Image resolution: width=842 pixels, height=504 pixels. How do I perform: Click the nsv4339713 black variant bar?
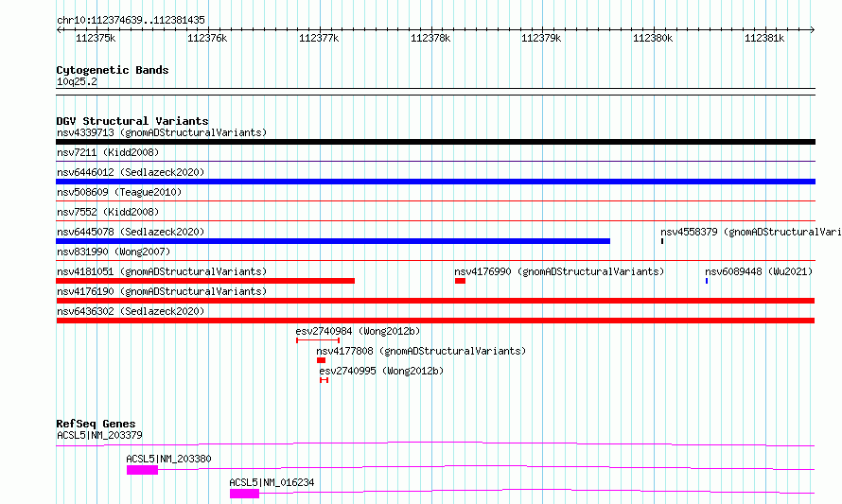point(435,142)
